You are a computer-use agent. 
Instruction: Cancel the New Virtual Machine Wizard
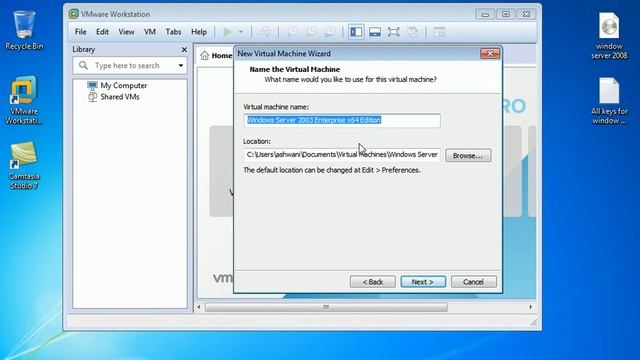tap(473, 282)
